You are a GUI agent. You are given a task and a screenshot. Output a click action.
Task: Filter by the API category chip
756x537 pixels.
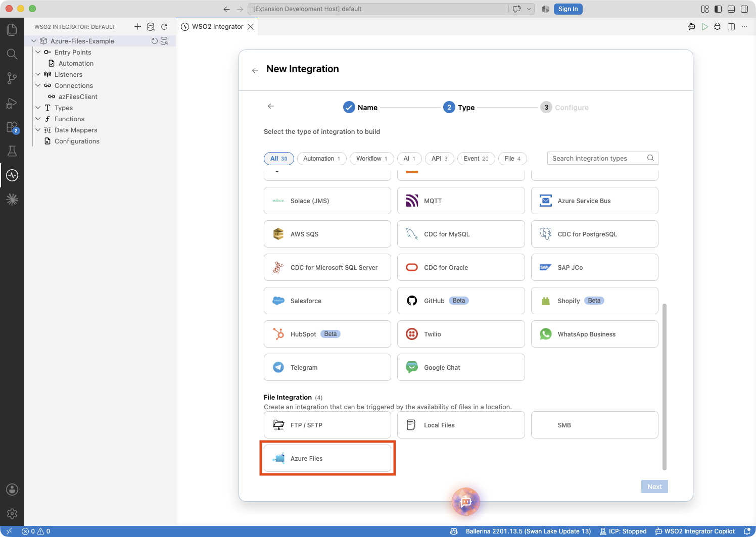(440, 159)
